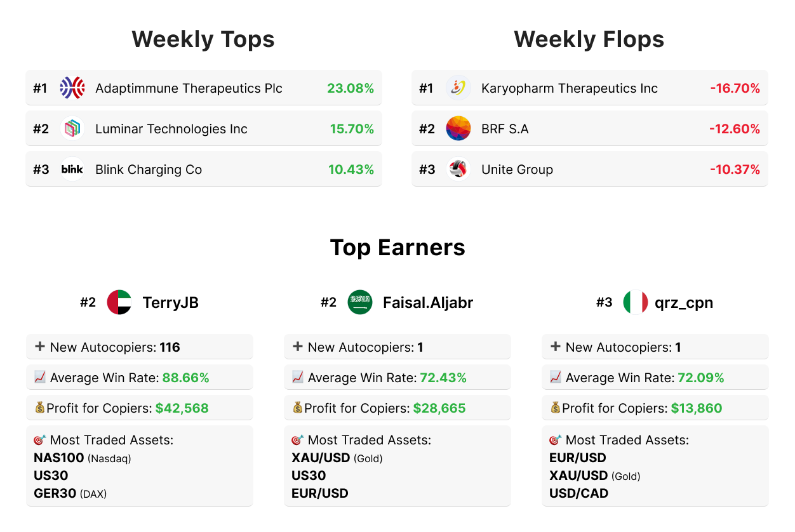This screenshot has width=795, height=532.
Task: Click TerryJB's Profit for Copiers $42,568
Action: pos(182,408)
